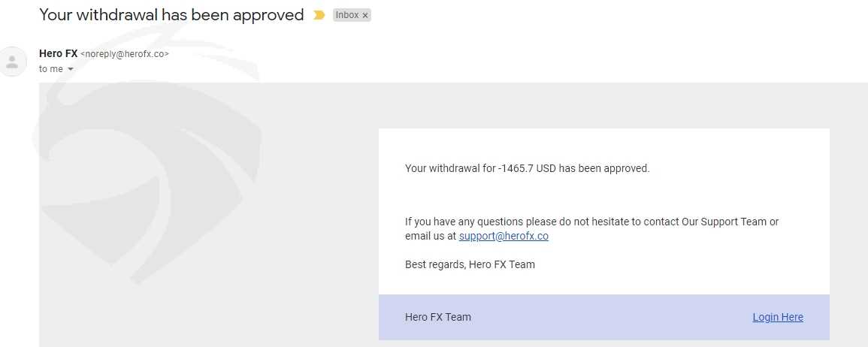Follow the Login Here link

pos(778,317)
